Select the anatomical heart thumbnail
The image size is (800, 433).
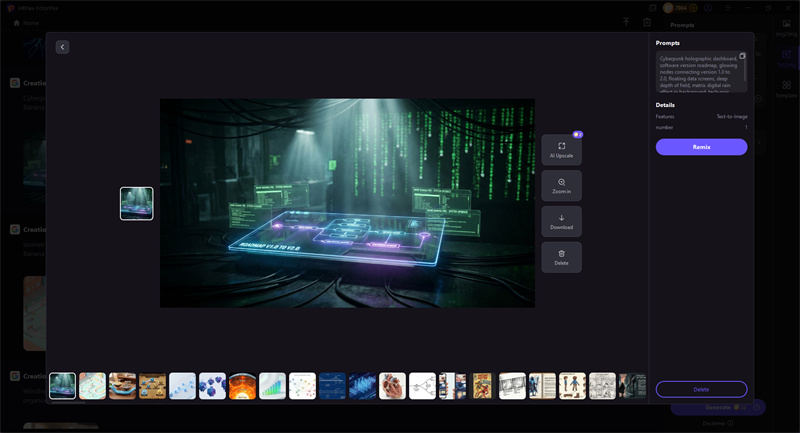[393, 386]
